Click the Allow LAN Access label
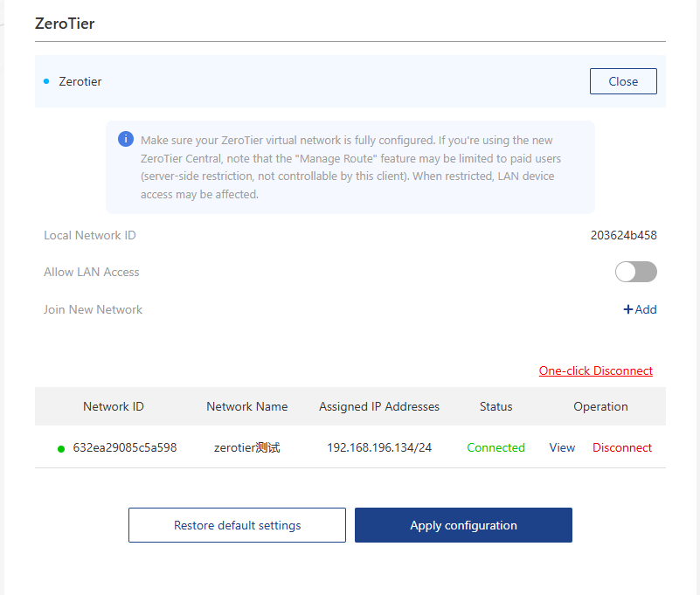The image size is (700, 595). [92, 272]
